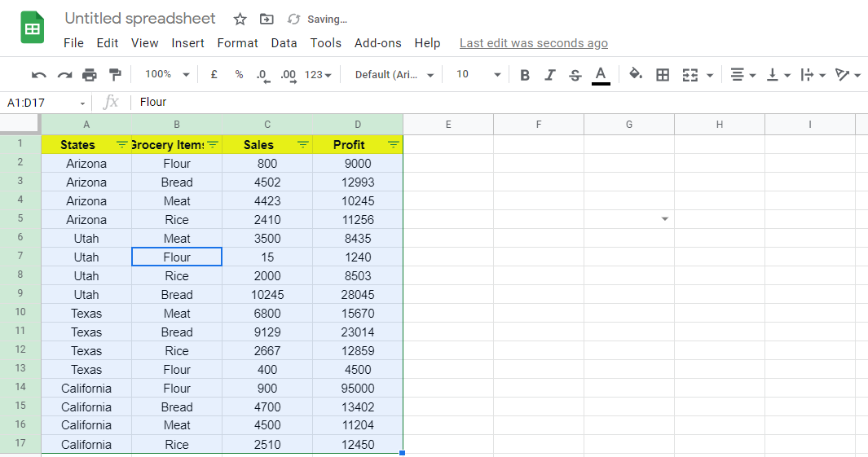Open the fill color picker
Screen dimensions: 868x457
pos(636,74)
